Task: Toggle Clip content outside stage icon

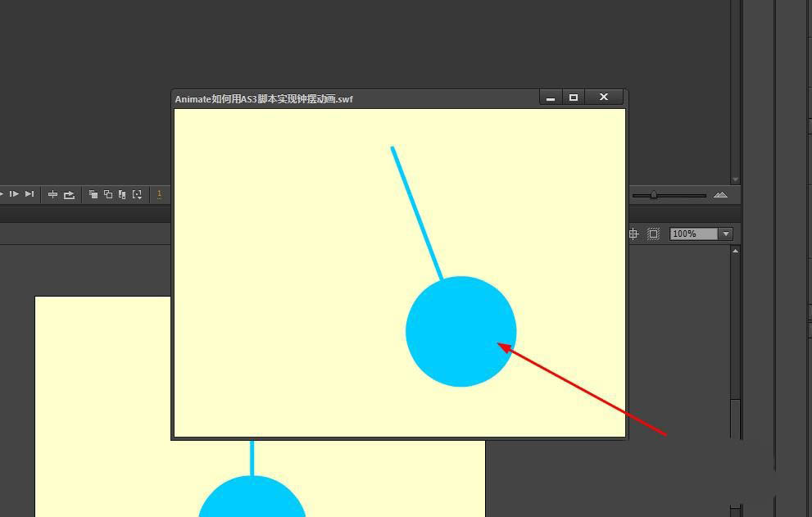Action: click(654, 234)
